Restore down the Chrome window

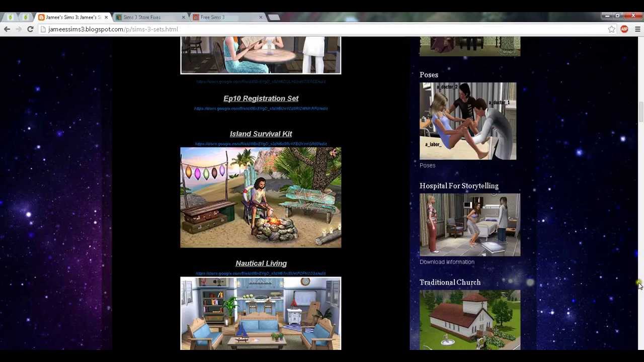click(617, 16)
